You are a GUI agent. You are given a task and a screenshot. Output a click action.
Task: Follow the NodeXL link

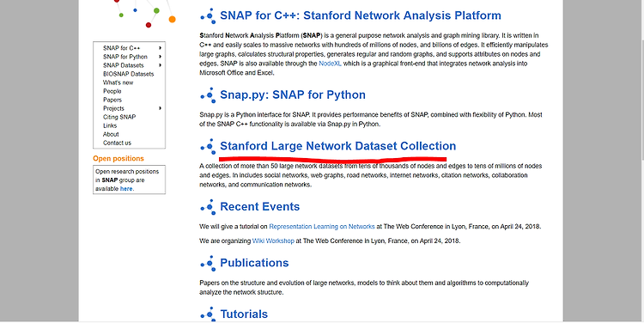point(330,64)
